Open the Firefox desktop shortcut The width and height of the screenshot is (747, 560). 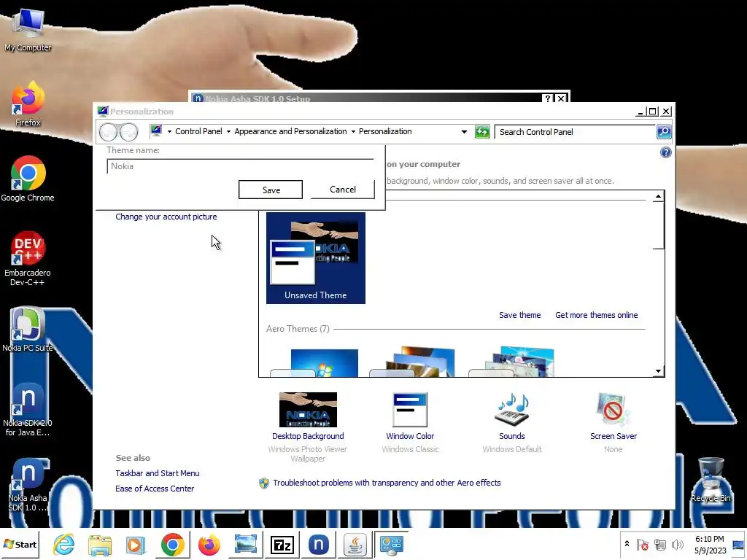(x=28, y=104)
